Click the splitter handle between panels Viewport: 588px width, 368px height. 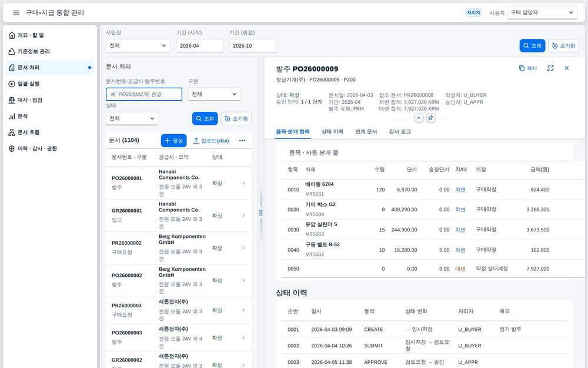pyautogui.click(x=261, y=213)
